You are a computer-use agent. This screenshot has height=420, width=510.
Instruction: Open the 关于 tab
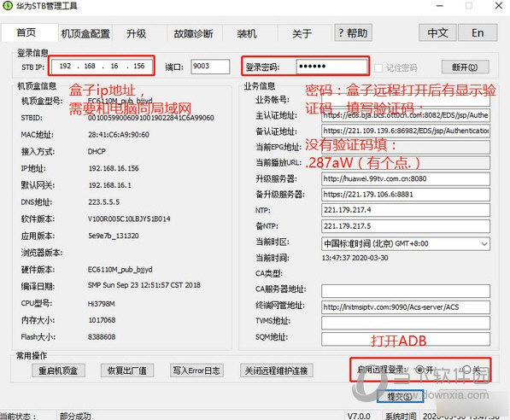[302, 33]
